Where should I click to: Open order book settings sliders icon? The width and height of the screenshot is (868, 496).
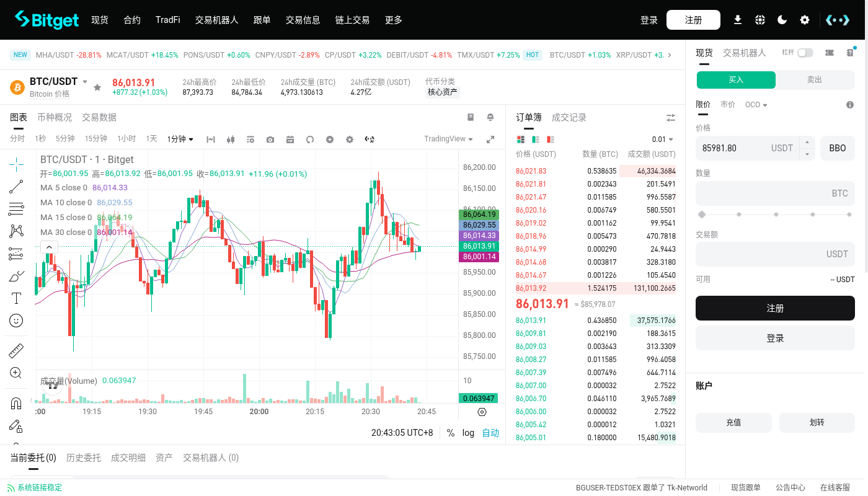671,118
